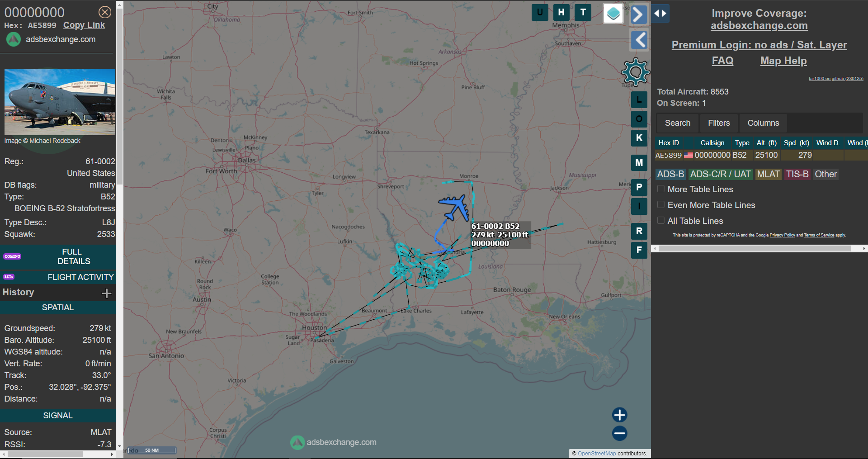
Task: Open the adsbexchange.com coverage link
Action: tap(759, 26)
